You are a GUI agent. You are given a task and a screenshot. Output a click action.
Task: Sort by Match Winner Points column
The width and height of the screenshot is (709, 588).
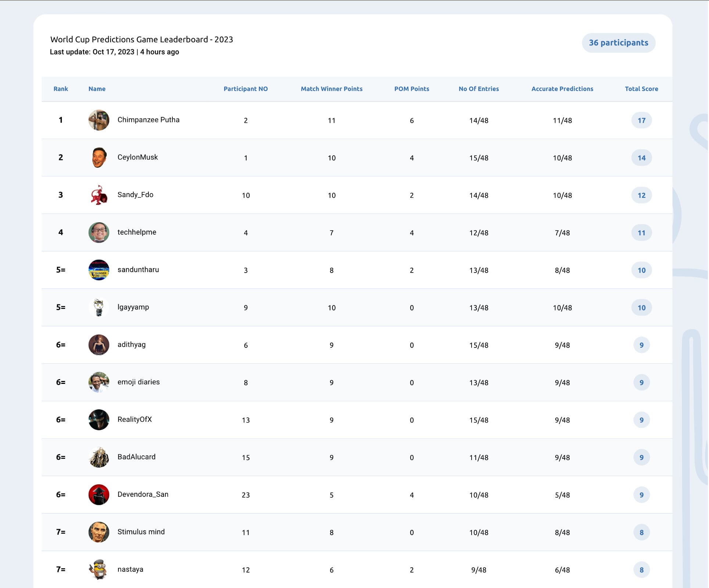point(332,89)
